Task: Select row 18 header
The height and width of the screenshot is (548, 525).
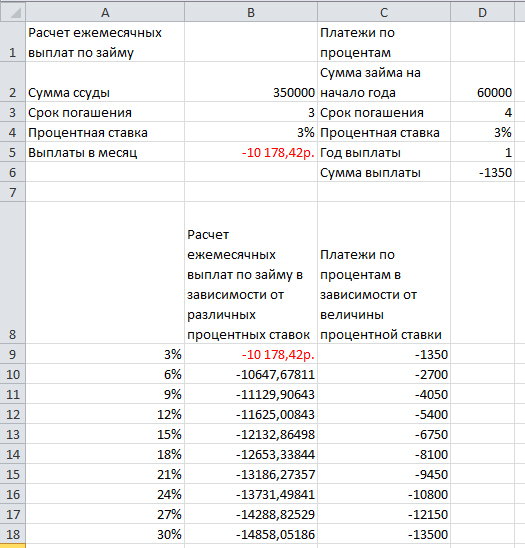Action: click(x=13, y=534)
